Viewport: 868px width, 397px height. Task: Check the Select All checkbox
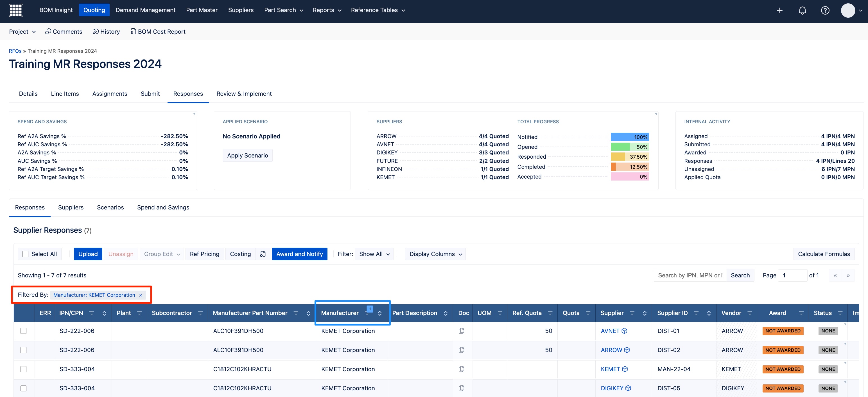click(x=25, y=254)
